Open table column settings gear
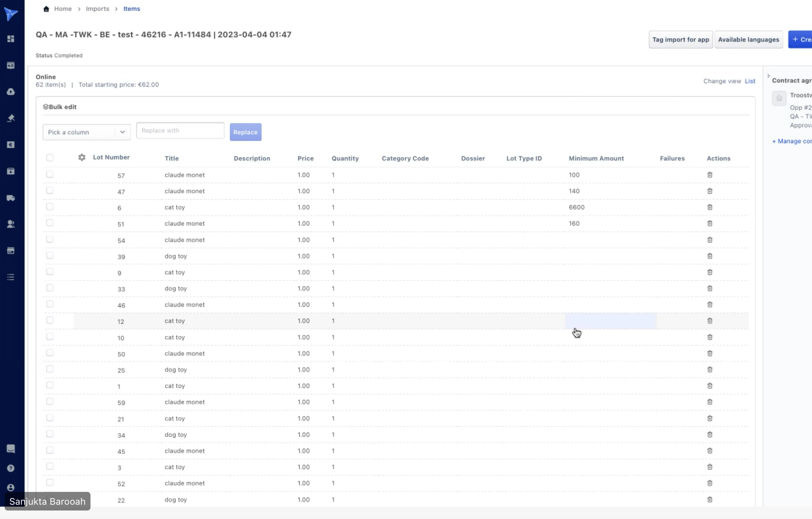Viewport: 812px width, 519px height. click(82, 157)
